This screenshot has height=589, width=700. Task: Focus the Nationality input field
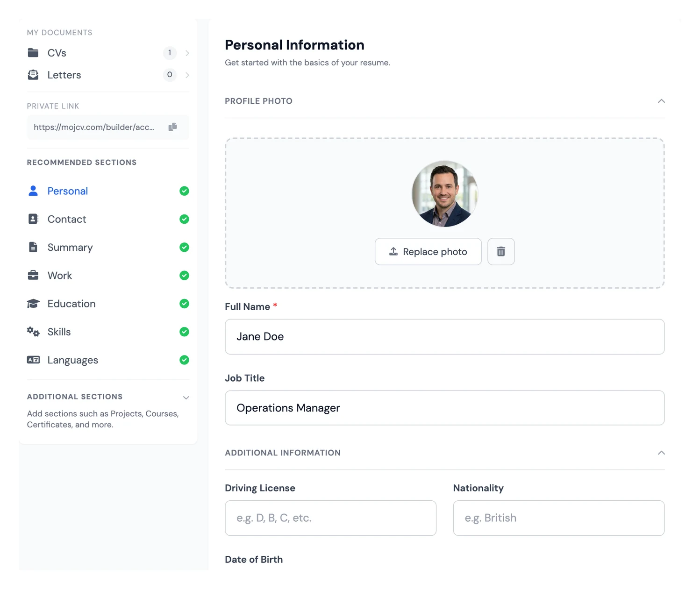[559, 518]
